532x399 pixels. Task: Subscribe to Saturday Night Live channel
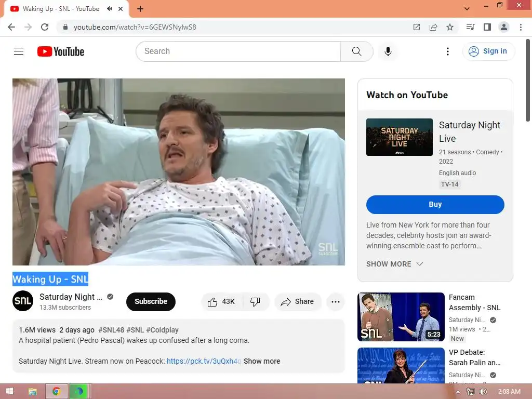point(151,301)
